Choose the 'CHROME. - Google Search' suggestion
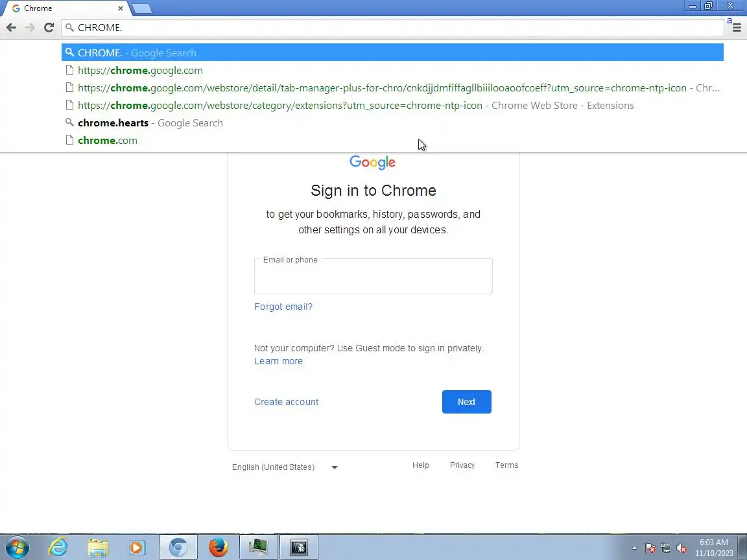 pos(392,52)
